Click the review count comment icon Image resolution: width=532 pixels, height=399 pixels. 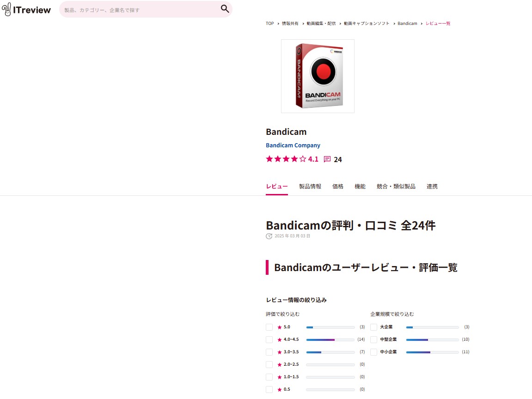[327, 159]
